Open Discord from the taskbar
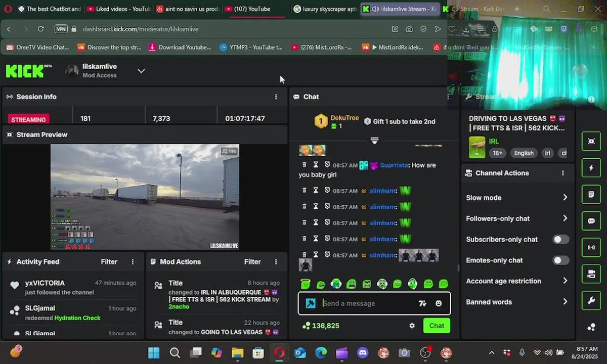 (362, 352)
